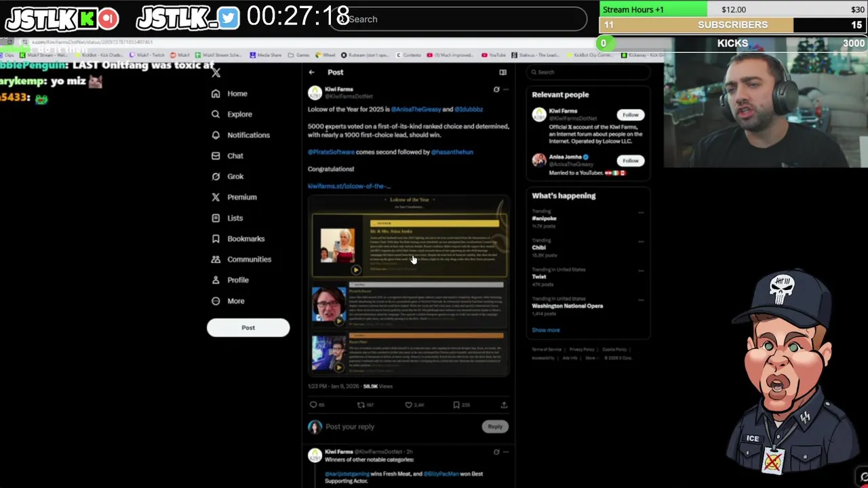The width and height of the screenshot is (868, 488).
Task: Open more options on the main post
Action: tap(506, 89)
